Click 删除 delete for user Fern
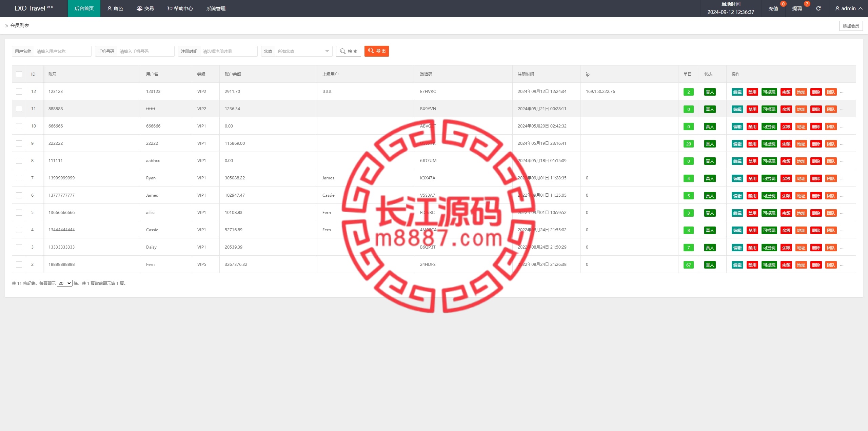Image resolution: width=868 pixels, height=431 pixels. pos(816,265)
